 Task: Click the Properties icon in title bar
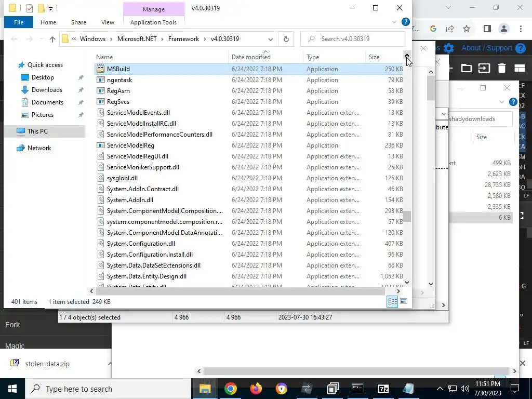pyautogui.click(x=30, y=8)
